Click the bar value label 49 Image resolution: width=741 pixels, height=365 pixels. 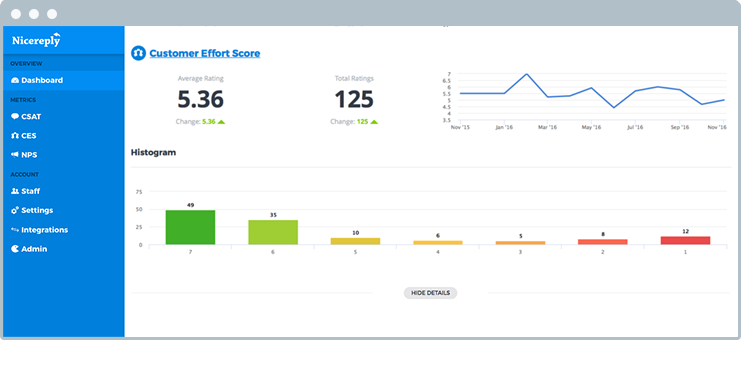(190, 205)
